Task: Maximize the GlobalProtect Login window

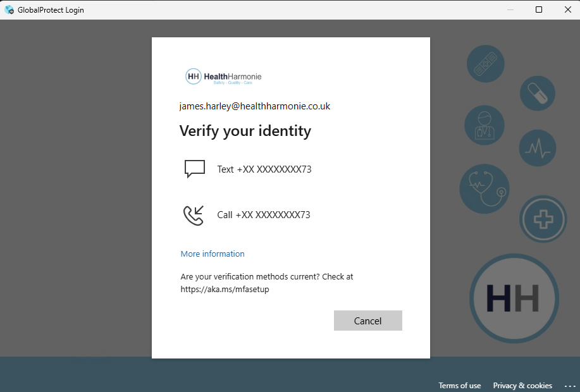Action: pyautogui.click(x=539, y=9)
